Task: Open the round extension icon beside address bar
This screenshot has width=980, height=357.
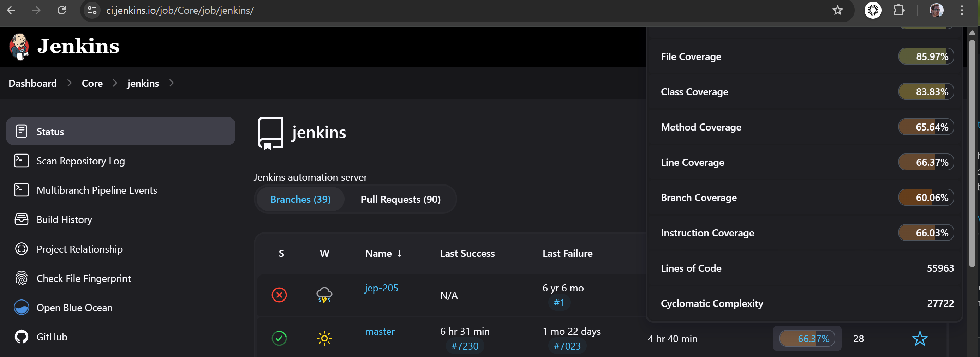Action: coord(873,10)
